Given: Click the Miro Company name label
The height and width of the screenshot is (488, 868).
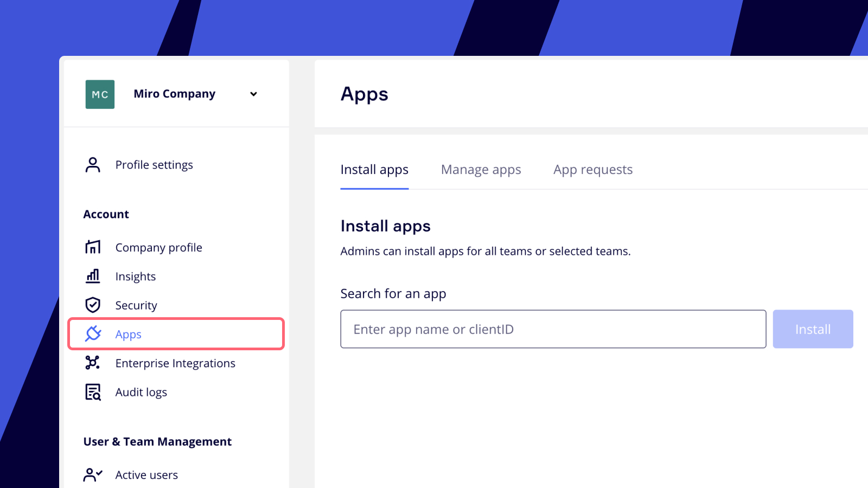Looking at the screenshot, I should [x=174, y=94].
